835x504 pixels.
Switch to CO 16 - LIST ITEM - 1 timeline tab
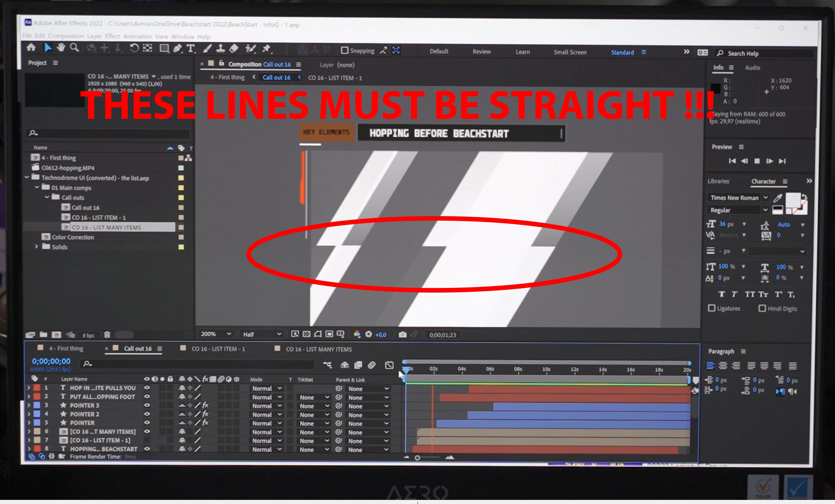pos(218,349)
